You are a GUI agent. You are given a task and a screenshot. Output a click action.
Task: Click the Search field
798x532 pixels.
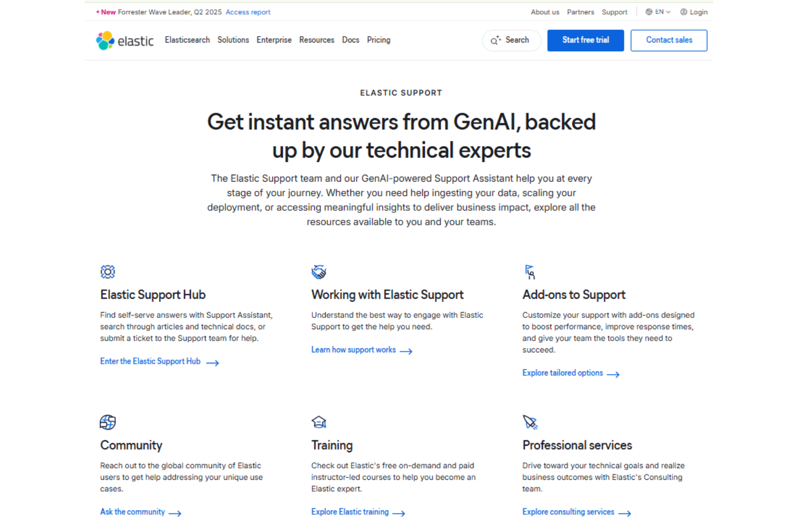pos(512,40)
